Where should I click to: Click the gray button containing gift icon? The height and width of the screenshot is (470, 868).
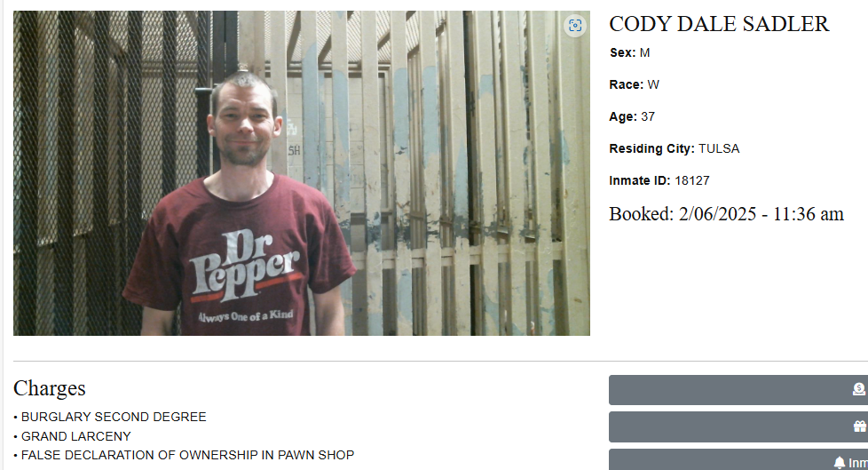[738, 426]
